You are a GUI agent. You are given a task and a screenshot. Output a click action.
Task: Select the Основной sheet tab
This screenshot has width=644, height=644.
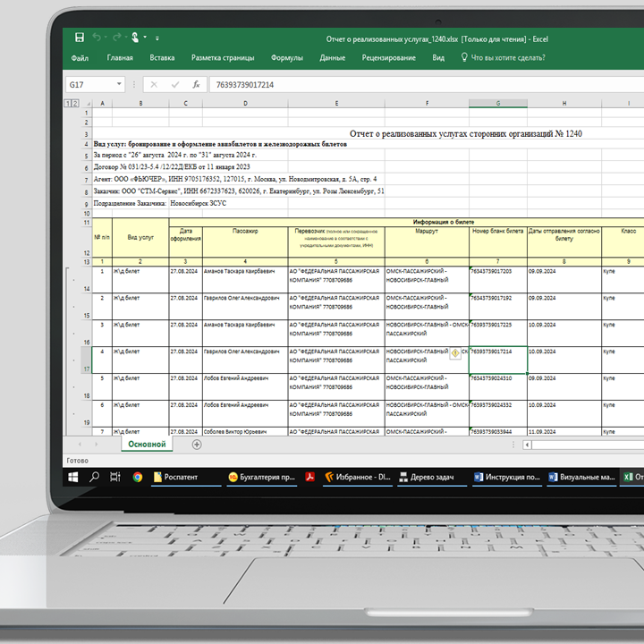pyautogui.click(x=147, y=444)
